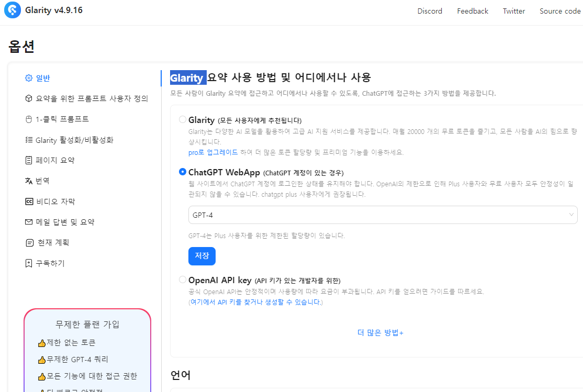Viewport: 583px width, 392px height.
Task: Open 요약을 위한 프롬프트 사용자 정의
Action: pos(92,98)
